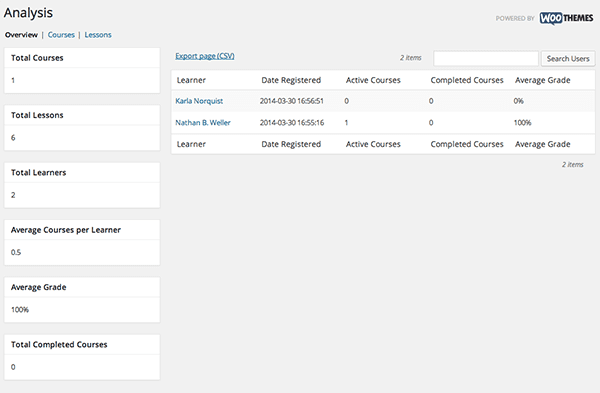Click the top Active Courses column header
The width and height of the screenshot is (600, 393).
373,80
